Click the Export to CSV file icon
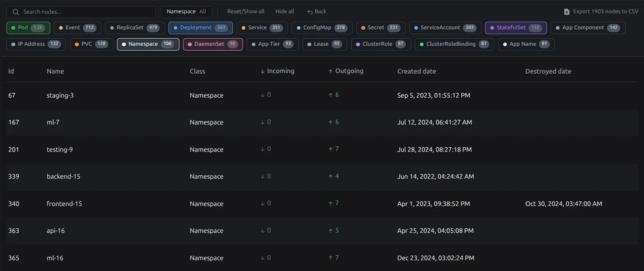Viewport: 644px width, 271px height. [x=567, y=12]
